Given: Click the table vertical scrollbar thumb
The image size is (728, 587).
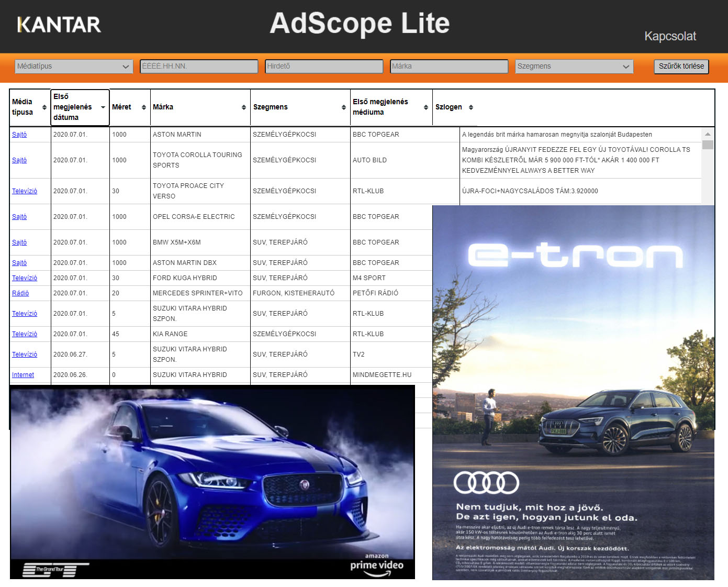Looking at the screenshot, I should tap(708, 145).
